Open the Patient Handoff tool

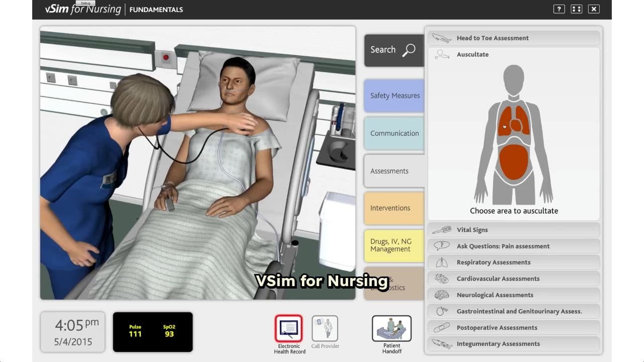tap(391, 329)
